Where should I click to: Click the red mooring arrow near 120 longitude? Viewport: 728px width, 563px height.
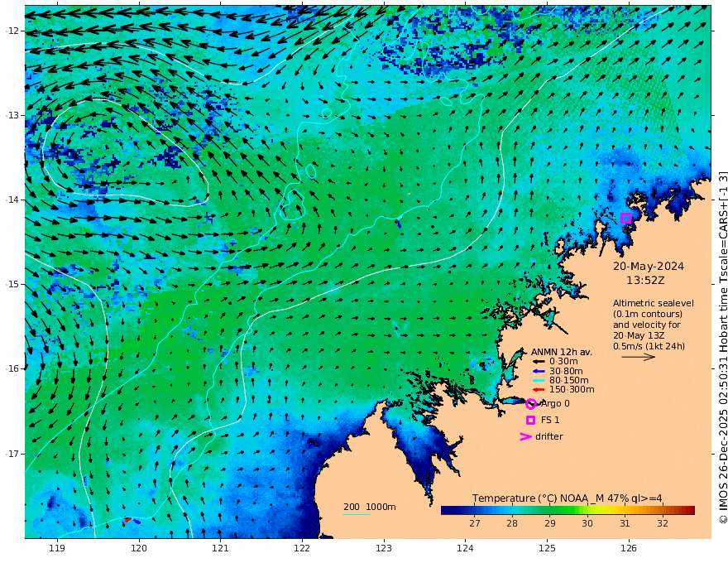(x=127, y=520)
